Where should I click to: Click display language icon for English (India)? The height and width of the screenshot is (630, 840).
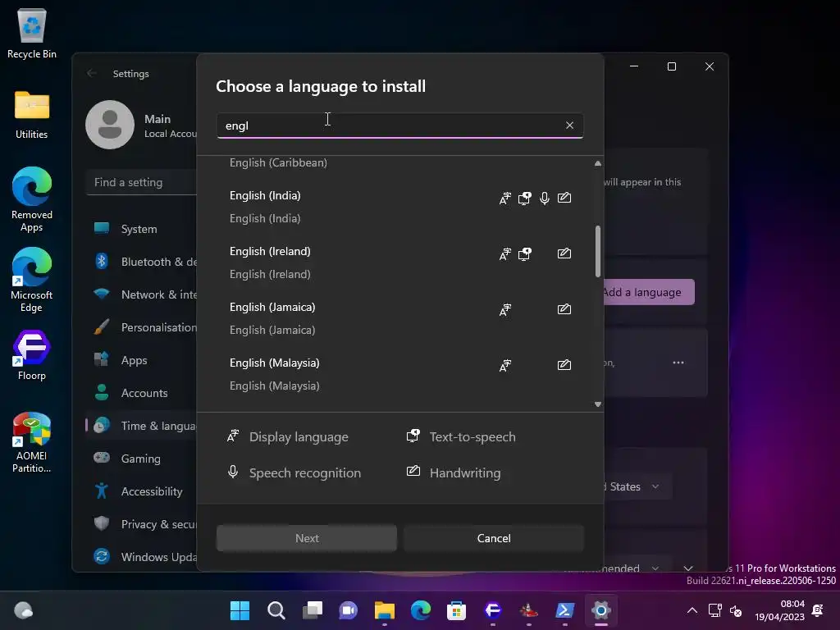tap(504, 199)
